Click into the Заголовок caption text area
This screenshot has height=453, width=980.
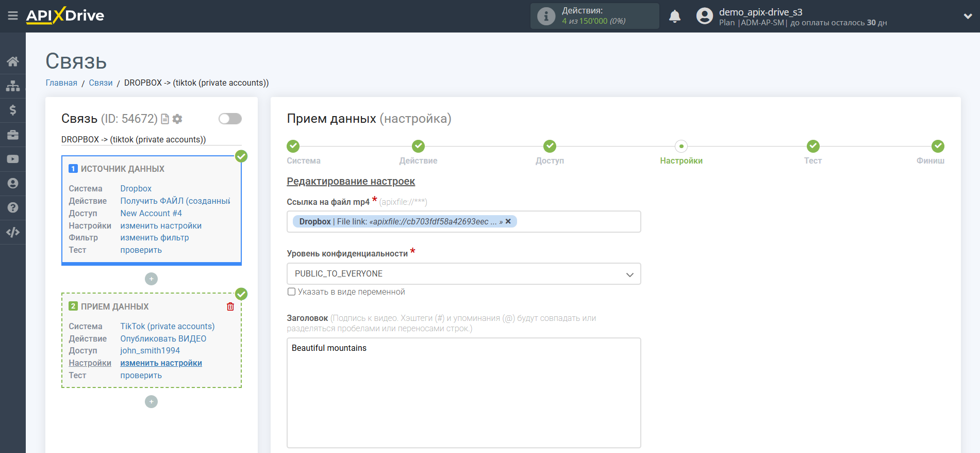click(463, 393)
